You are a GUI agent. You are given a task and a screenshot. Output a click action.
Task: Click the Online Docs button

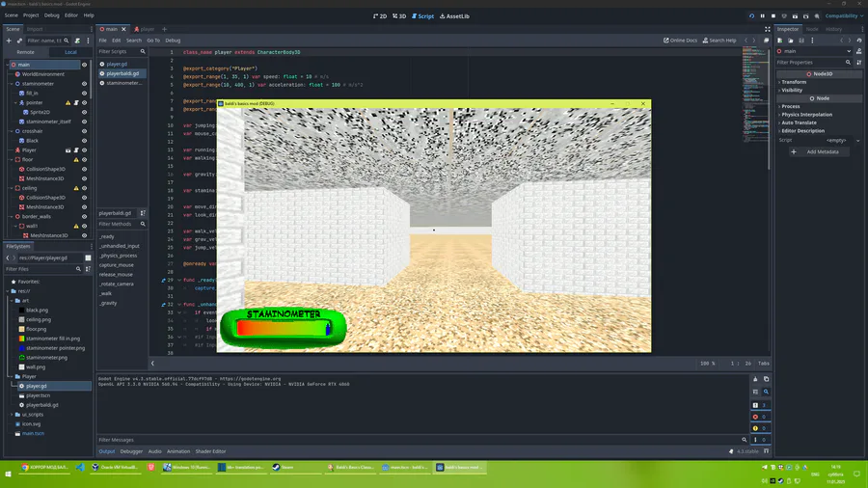(680, 41)
